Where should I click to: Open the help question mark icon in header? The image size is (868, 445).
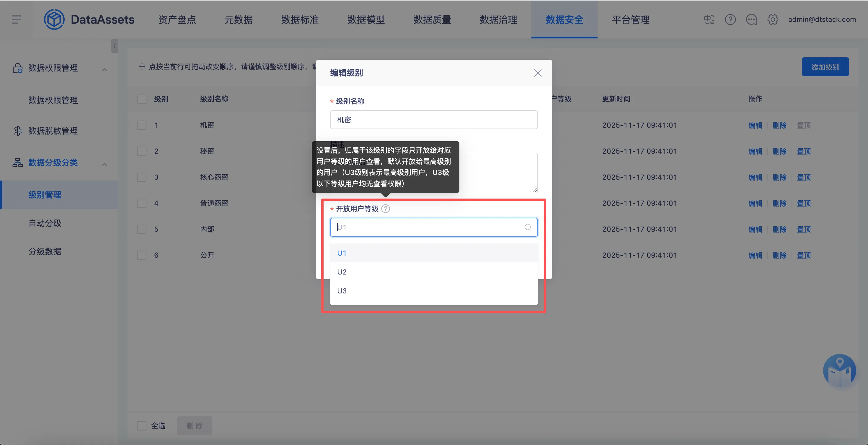click(x=730, y=20)
